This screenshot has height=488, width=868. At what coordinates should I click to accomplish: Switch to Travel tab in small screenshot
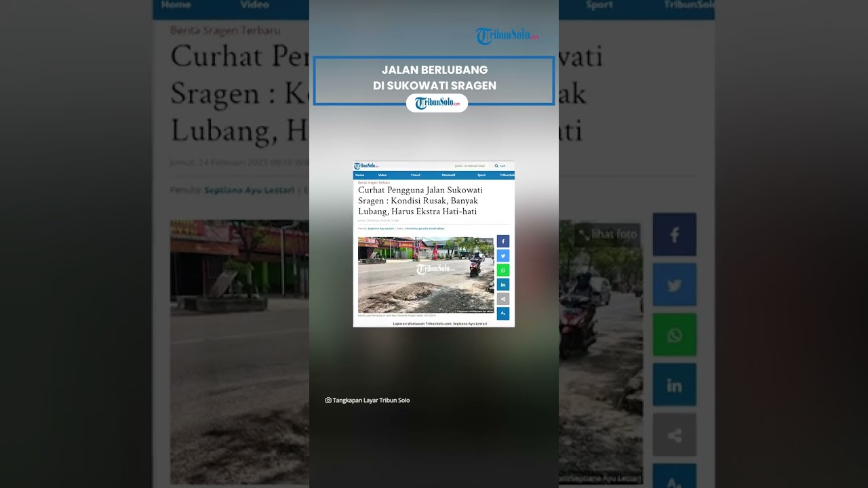pyautogui.click(x=415, y=175)
